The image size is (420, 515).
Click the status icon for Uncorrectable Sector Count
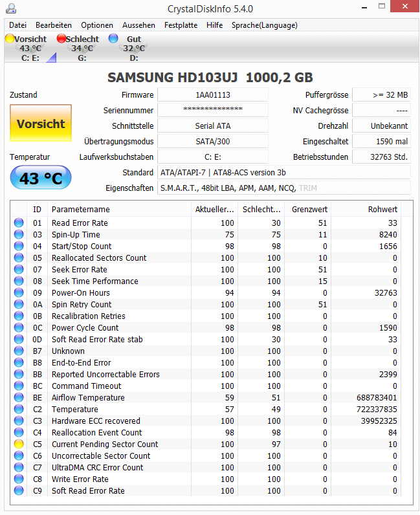19,456
